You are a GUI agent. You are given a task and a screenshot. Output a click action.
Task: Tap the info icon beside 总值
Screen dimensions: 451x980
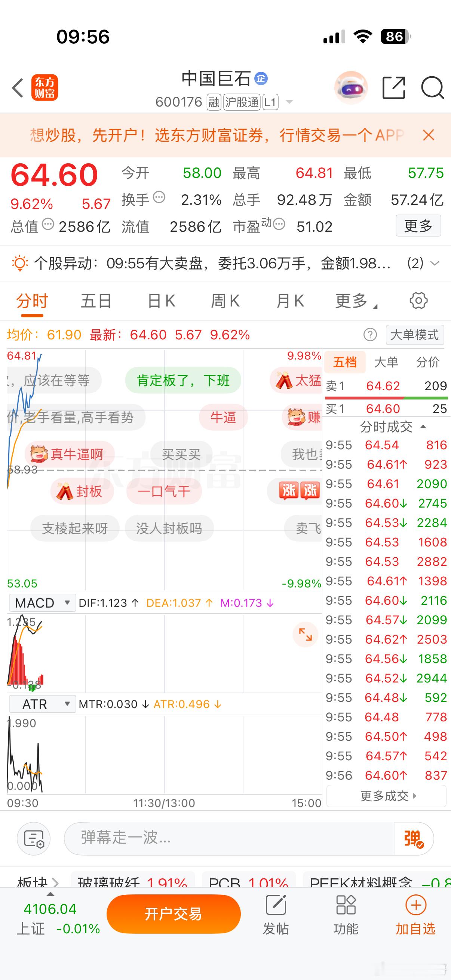pyautogui.click(x=47, y=224)
